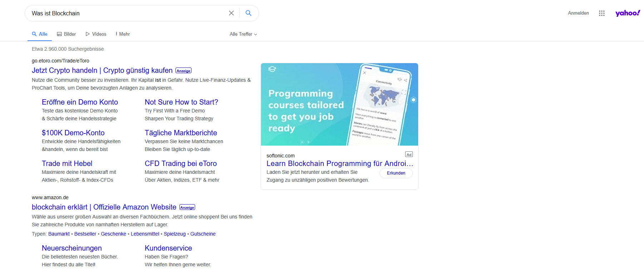This screenshot has width=644, height=272.
Task: Expand the Alle Treffer filter dropdown
Action: point(243,34)
